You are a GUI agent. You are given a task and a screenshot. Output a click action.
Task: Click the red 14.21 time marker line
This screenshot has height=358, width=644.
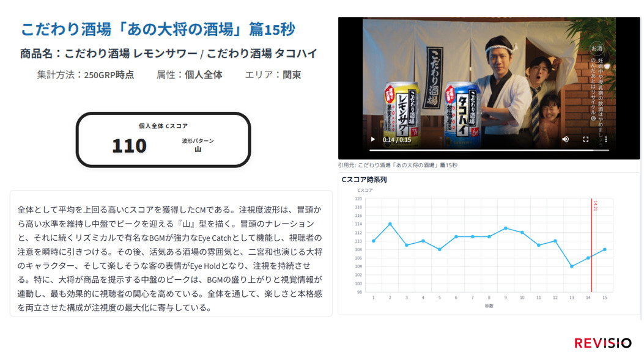point(591,245)
